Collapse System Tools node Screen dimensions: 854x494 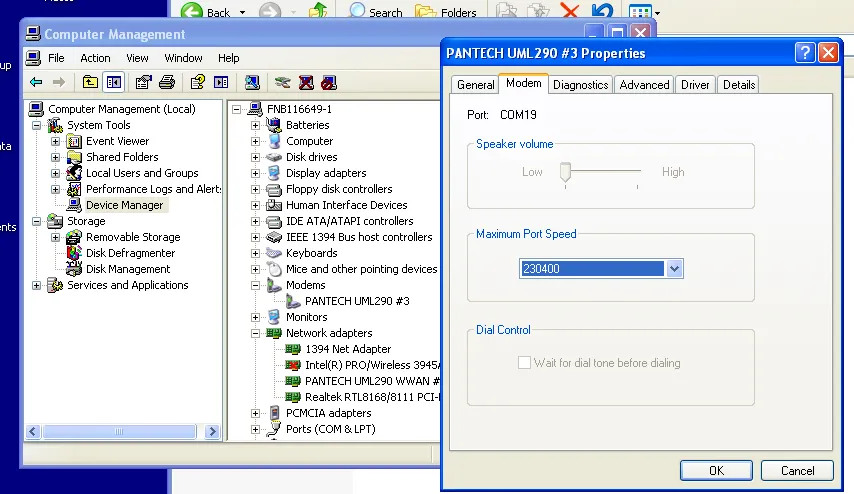pyautogui.click(x=36, y=125)
